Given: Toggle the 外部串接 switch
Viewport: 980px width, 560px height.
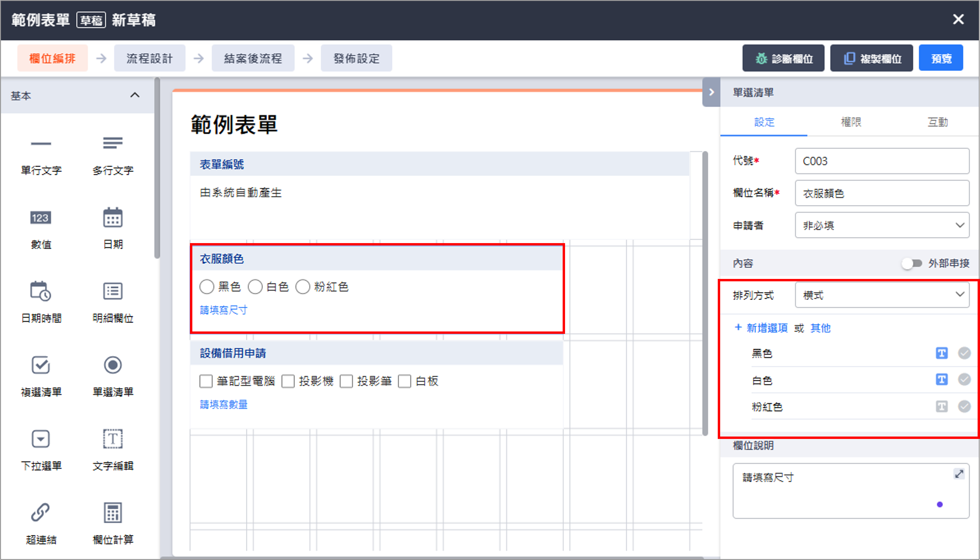Looking at the screenshot, I should coord(912,263).
